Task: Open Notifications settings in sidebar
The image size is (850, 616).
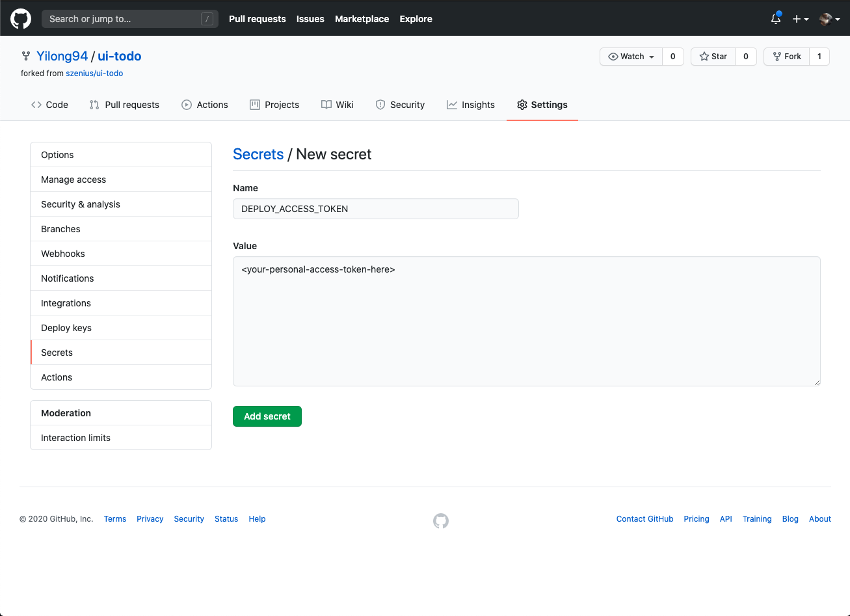Action: [121, 278]
